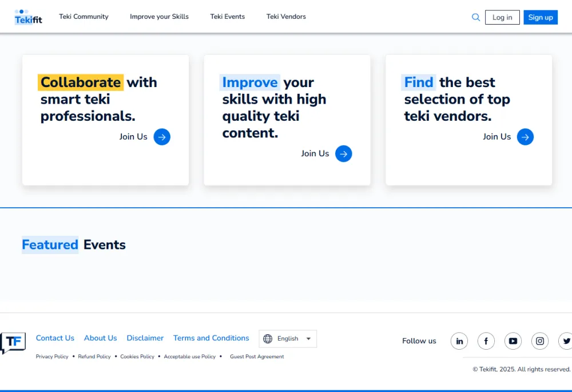Click arrow button in Collaborate card
This screenshot has height=392, width=572.
tap(162, 137)
